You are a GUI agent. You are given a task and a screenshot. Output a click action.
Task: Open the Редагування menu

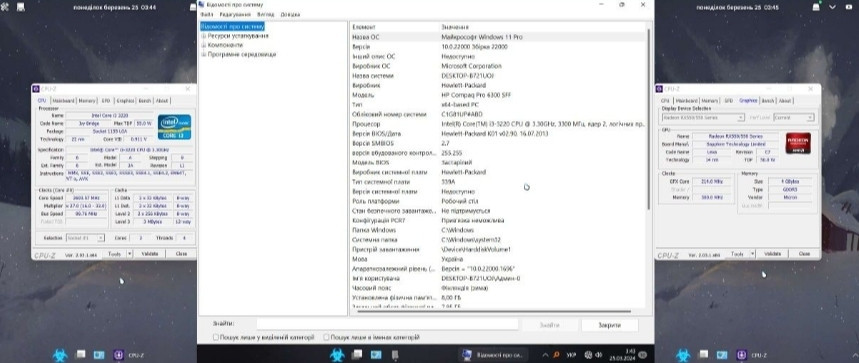(234, 15)
